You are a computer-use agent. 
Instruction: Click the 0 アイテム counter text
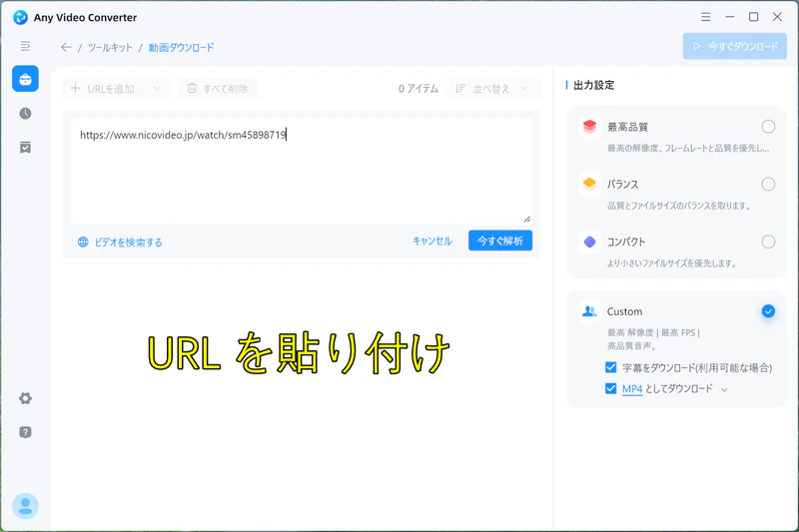pyautogui.click(x=417, y=89)
